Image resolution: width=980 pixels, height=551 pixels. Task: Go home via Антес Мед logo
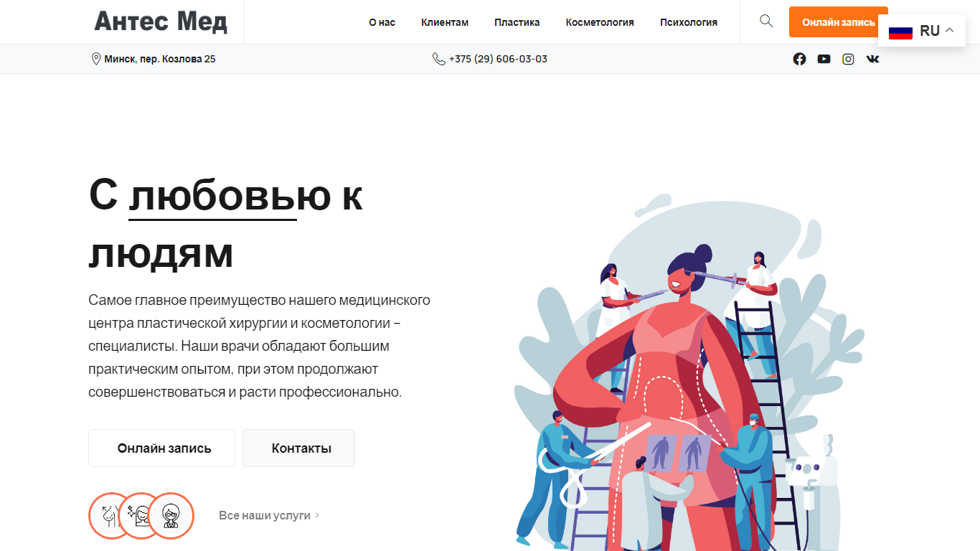(161, 22)
